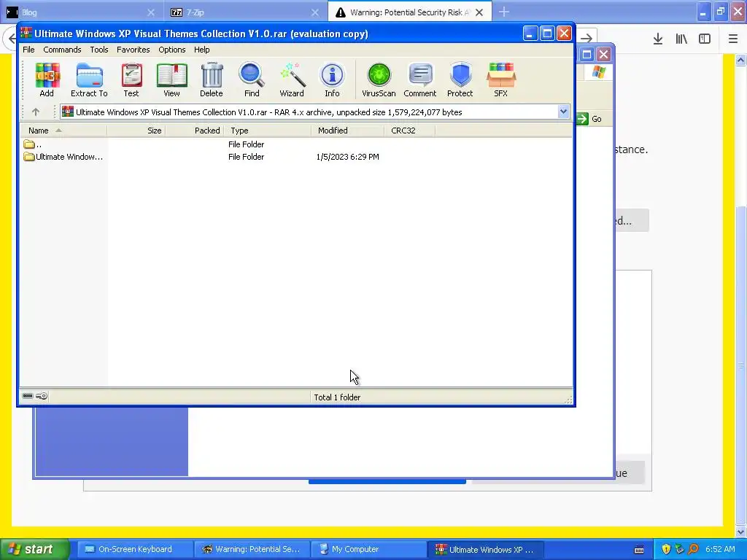Show archive Info
This screenshot has height=560, width=747.
click(x=332, y=80)
